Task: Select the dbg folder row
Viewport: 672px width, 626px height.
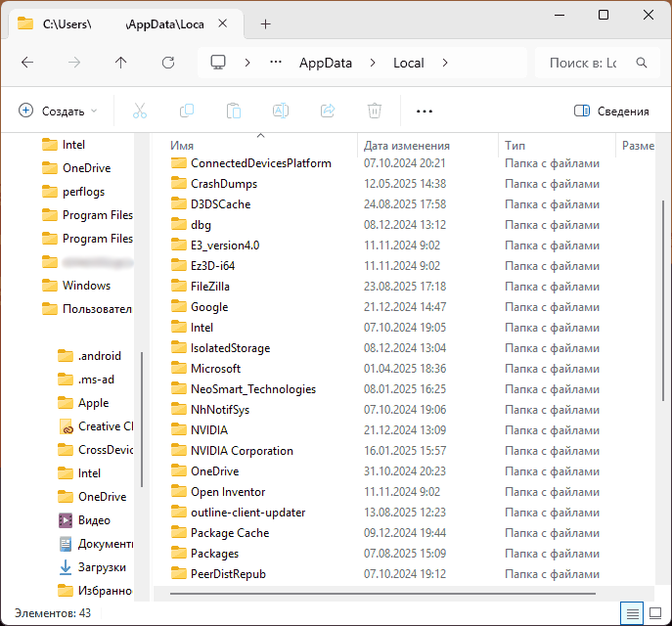Action: [x=191, y=225]
